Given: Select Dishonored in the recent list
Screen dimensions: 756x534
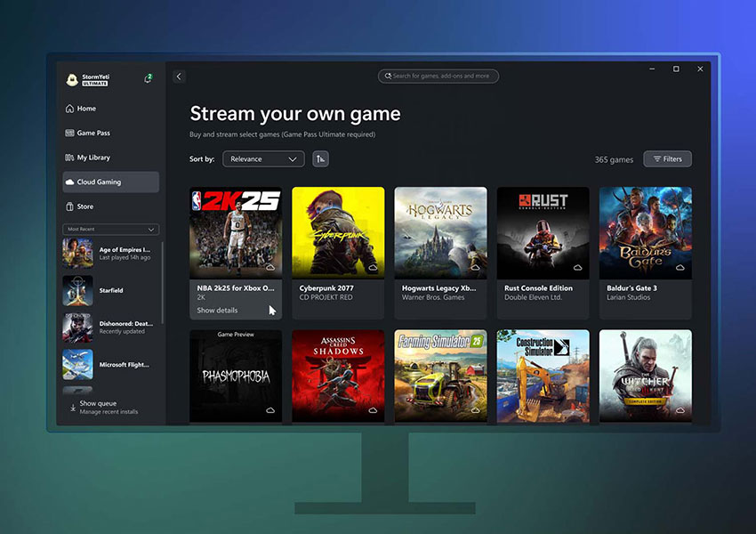Looking at the screenshot, I should coord(111,327).
